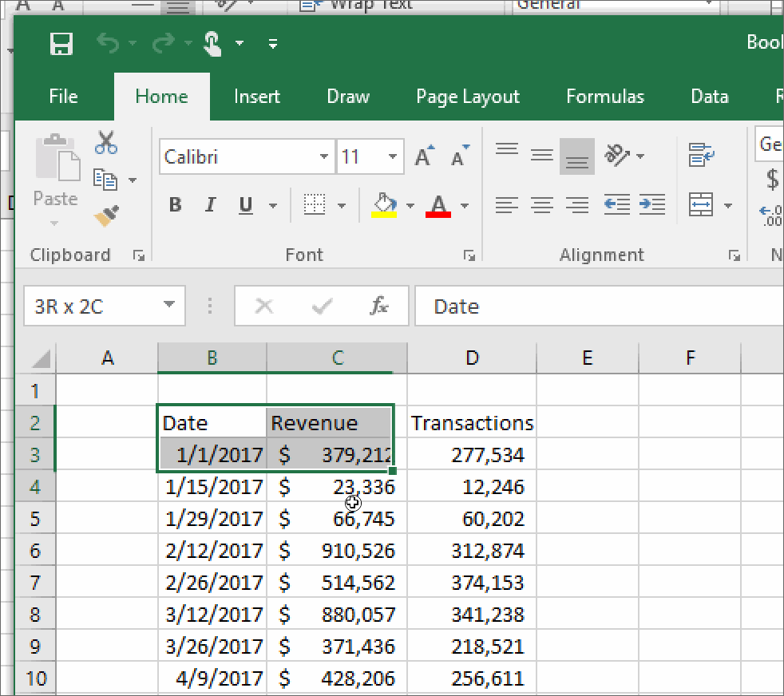Click the Accounting Number Format dollar icon
The image size is (784, 696).
click(x=773, y=179)
